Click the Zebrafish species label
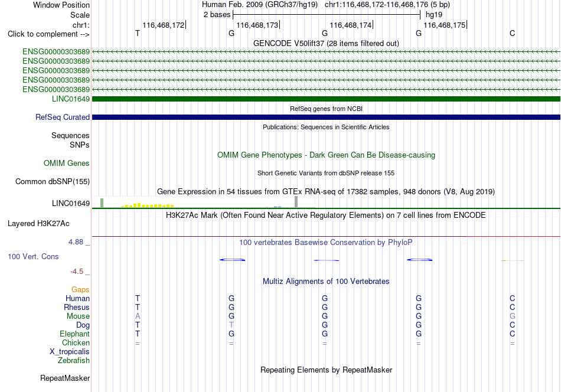Screen dimensions: 561x392 (74, 360)
